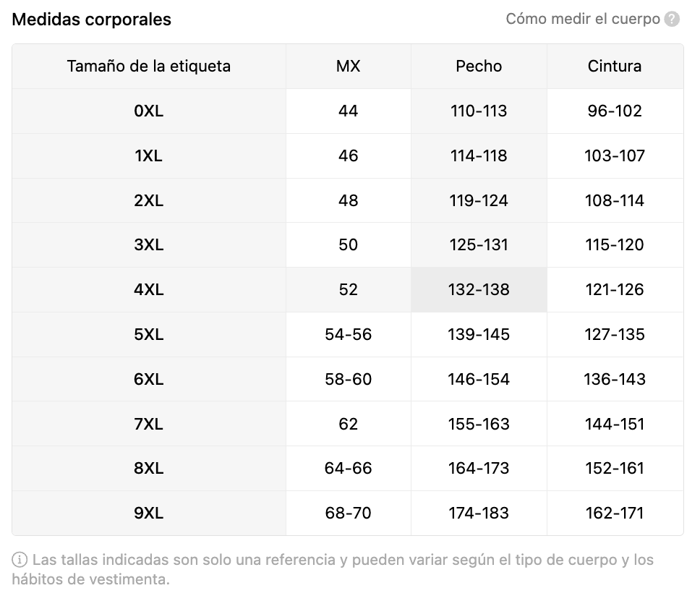Select the 4XL size row label
This screenshot has width=700, height=609.
point(149,290)
